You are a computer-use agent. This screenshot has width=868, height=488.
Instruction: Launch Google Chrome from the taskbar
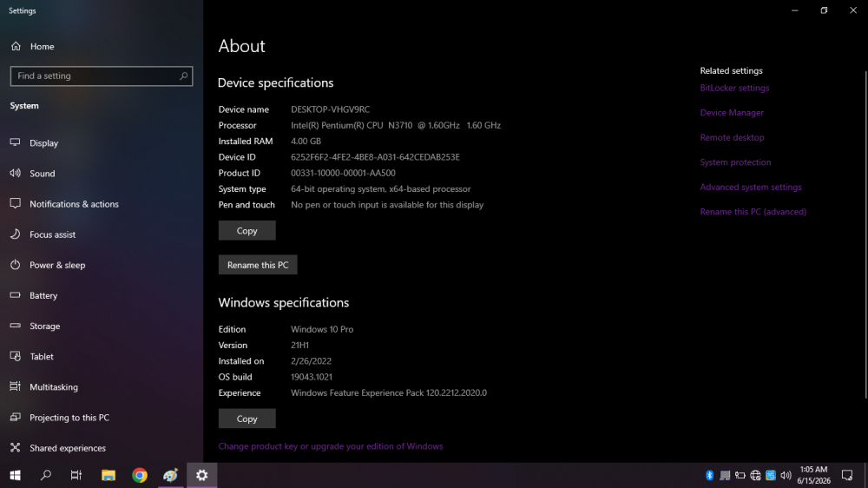tap(140, 475)
